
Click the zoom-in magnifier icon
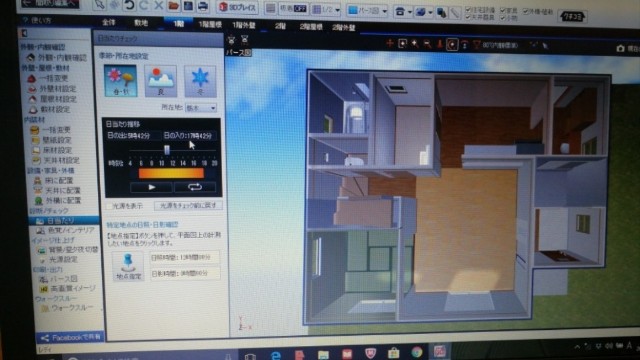(x=415, y=44)
